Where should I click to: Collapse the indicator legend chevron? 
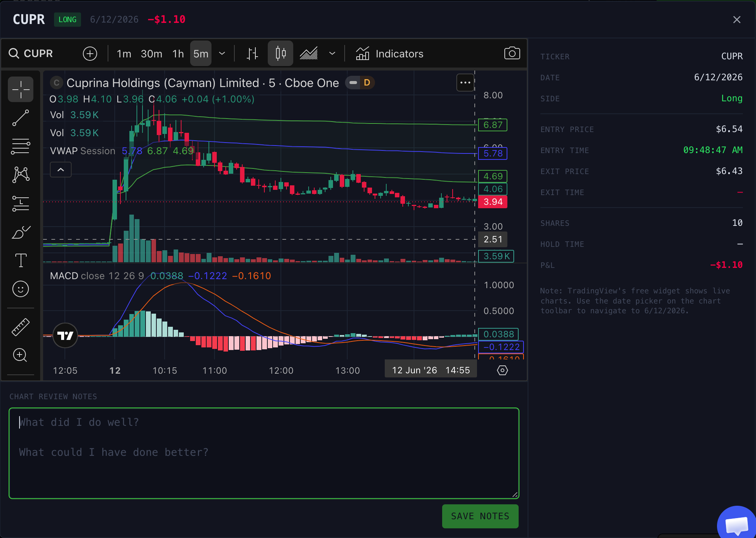[61, 170]
